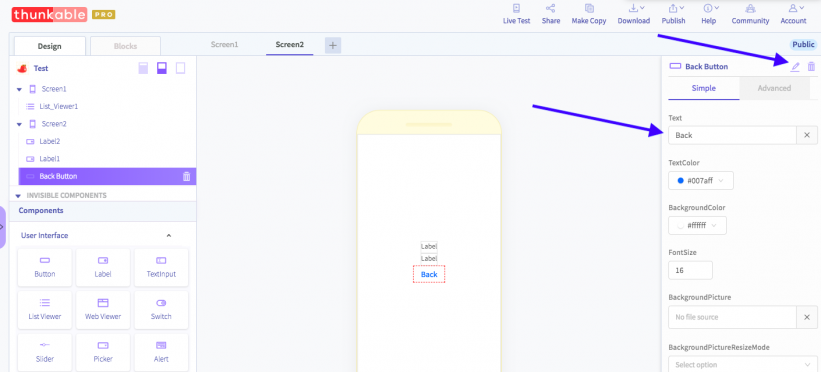Screen dimensions: 821x372
Task: Click the Back button on phone canvas
Action: click(429, 275)
